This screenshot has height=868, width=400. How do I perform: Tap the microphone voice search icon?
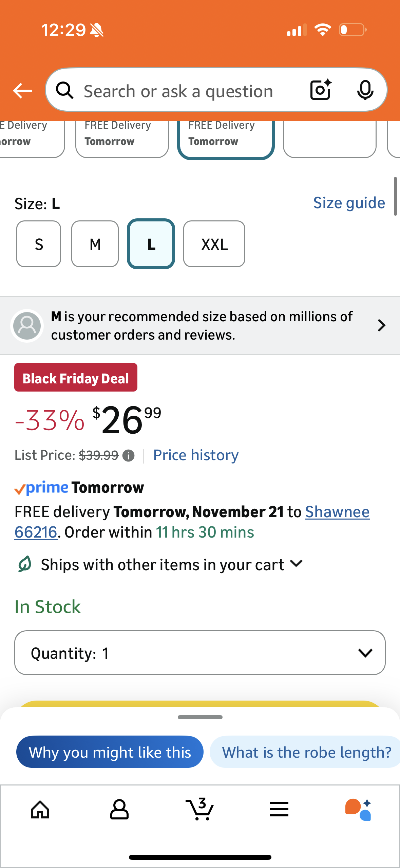365,90
